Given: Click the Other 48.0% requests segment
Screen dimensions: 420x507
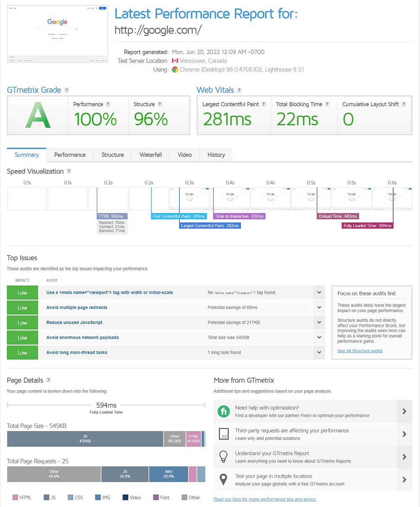Looking at the screenshot, I should coord(54,474).
